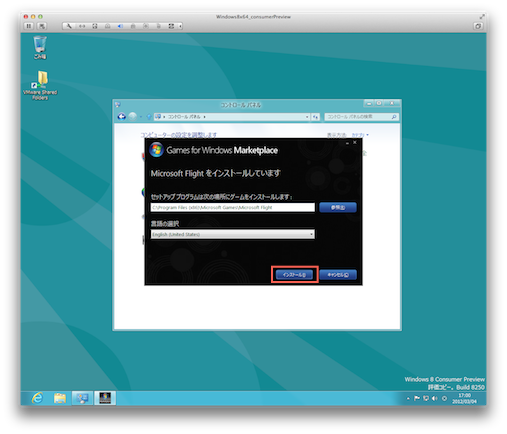Click the Recycle Bin desktop icon
This screenshot has width=507, height=434.
[40, 48]
